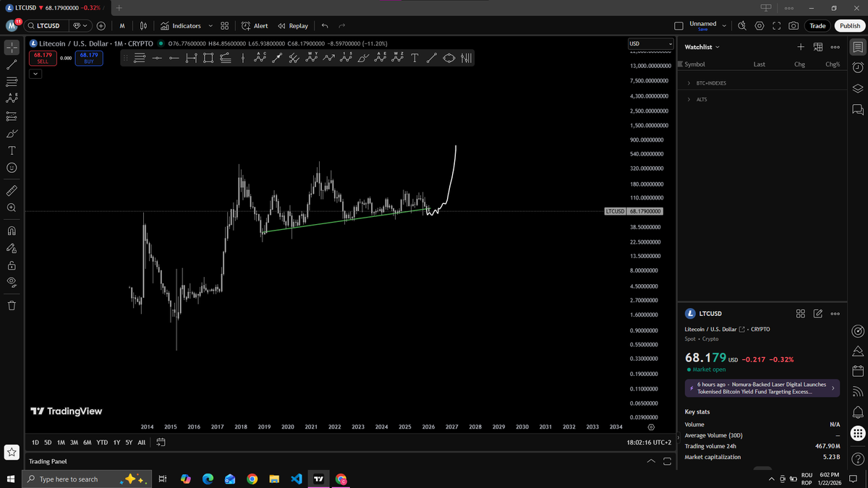Expand the Watchlist name dropdown
Image resolution: width=868 pixels, height=488 pixels.
[702, 47]
